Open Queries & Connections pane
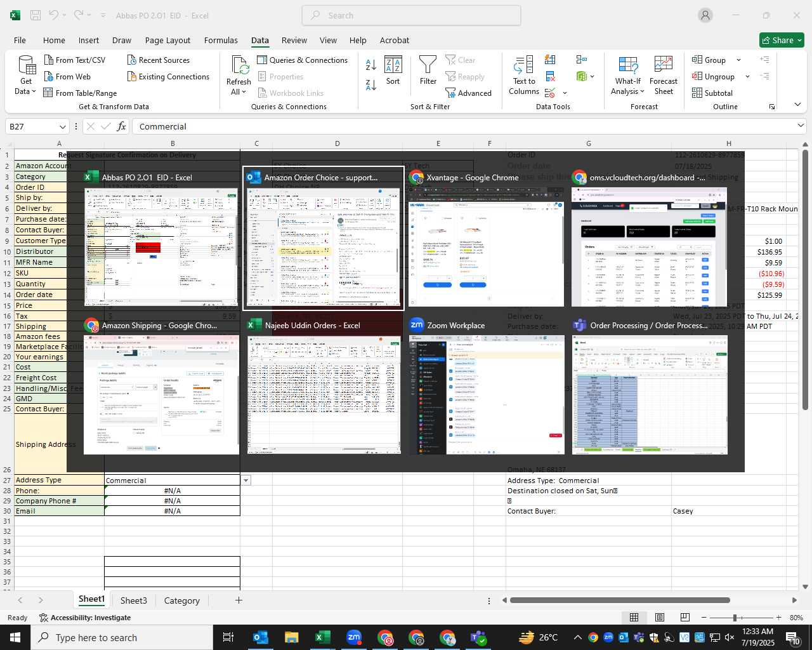The height and width of the screenshot is (650, 812). (303, 60)
